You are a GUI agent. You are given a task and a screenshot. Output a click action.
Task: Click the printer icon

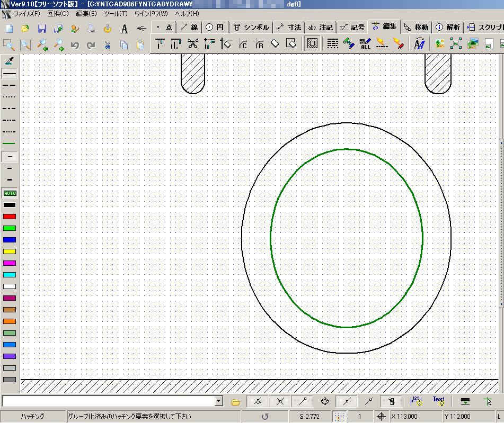pos(91,29)
